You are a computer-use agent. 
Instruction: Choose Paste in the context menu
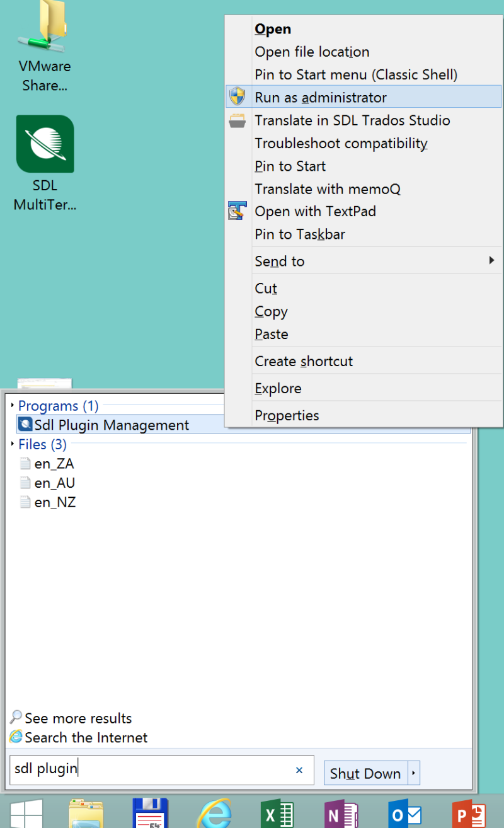[364, 334]
